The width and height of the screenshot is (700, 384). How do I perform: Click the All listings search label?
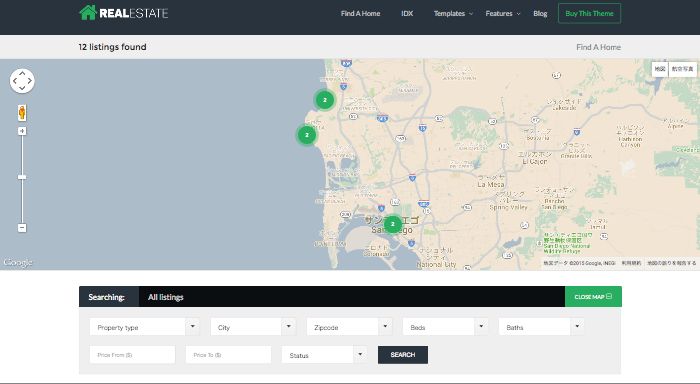(x=166, y=297)
